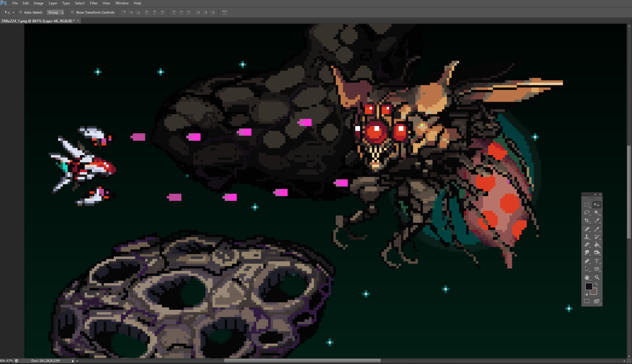
Task: Select the Hand tool
Action: (587, 278)
